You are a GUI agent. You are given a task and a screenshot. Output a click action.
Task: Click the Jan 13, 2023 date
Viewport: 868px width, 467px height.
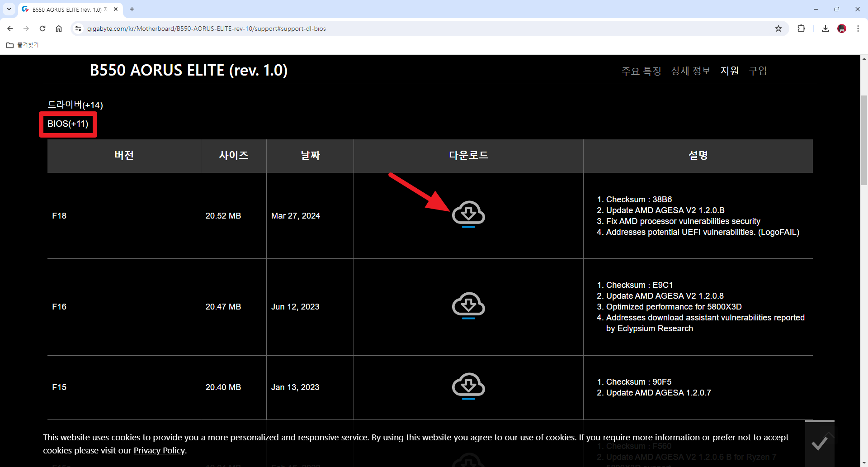coord(295,387)
